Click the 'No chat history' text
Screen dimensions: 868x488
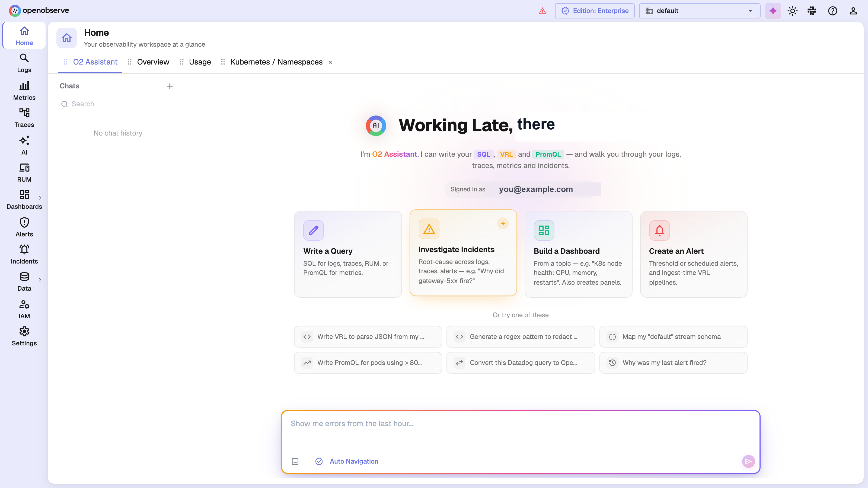point(118,133)
